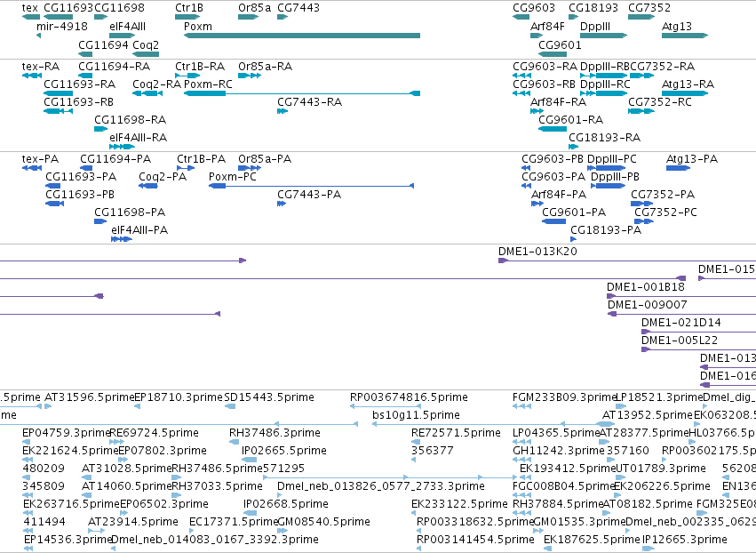Viewport: 756px width, 553px height.
Task: Click the Coq2-PA protein label
Action: tap(163, 177)
